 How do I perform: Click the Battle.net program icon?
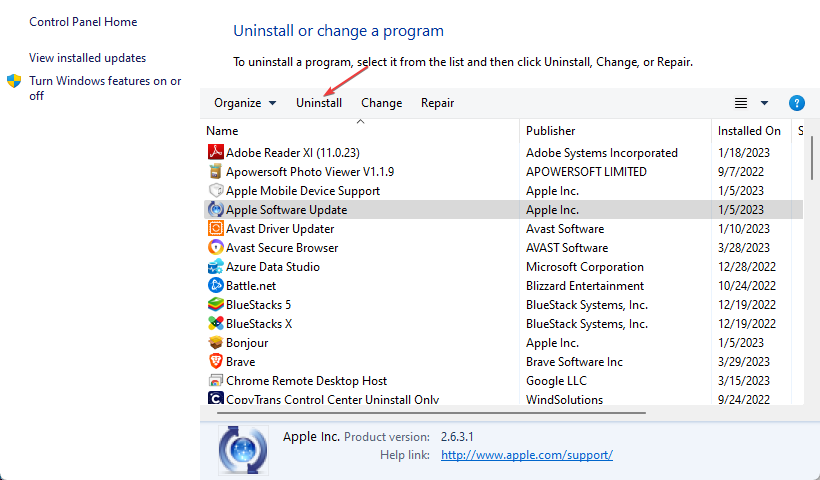pos(215,286)
